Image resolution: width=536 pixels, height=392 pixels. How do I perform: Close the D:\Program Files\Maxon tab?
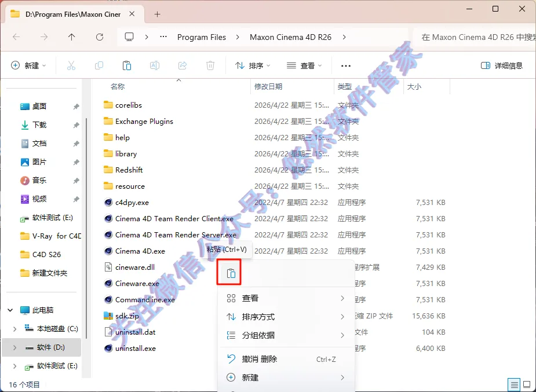pos(132,14)
